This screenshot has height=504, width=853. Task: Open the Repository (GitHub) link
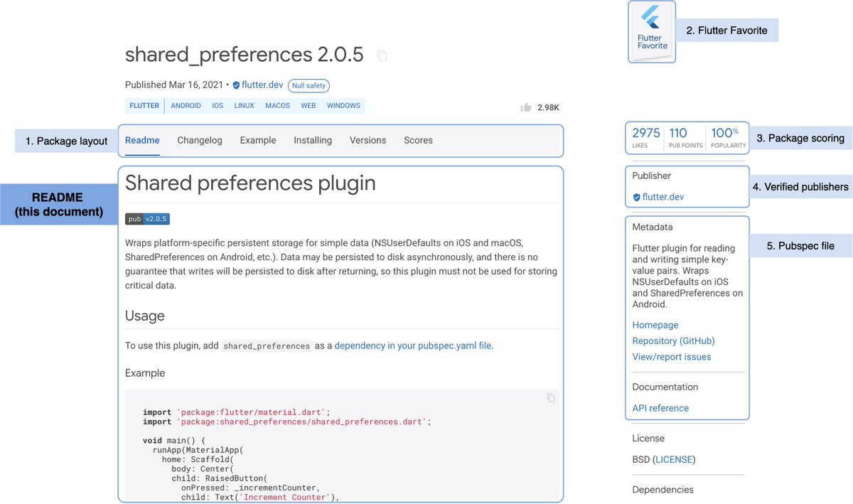[x=673, y=341]
